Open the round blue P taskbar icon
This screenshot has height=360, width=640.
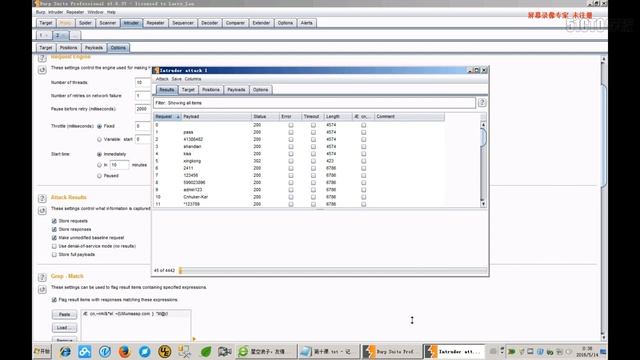click(x=104, y=351)
